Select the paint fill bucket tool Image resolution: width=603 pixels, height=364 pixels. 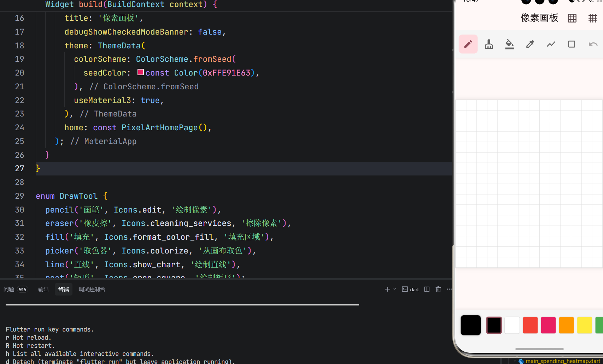(509, 44)
